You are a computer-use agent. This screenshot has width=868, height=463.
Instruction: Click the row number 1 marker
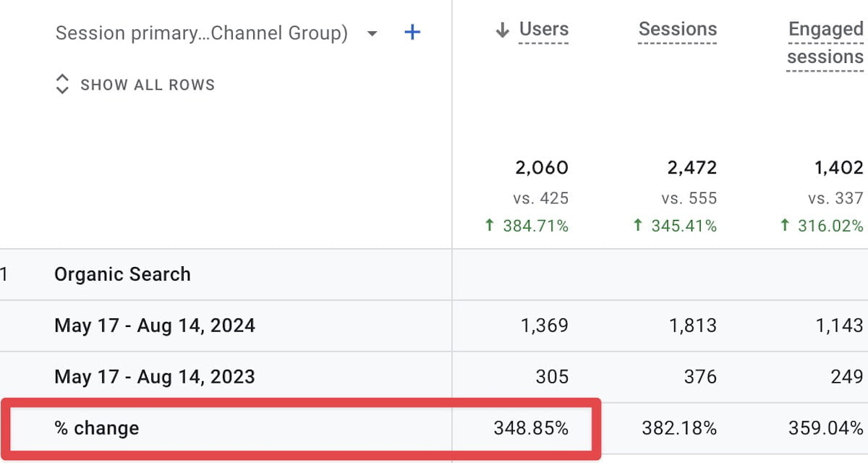[x=2, y=274]
